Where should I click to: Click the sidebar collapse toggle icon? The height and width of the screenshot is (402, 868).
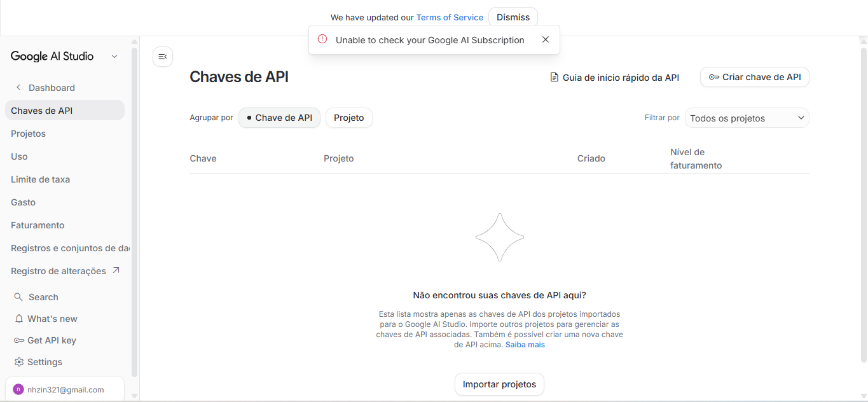[163, 57]
